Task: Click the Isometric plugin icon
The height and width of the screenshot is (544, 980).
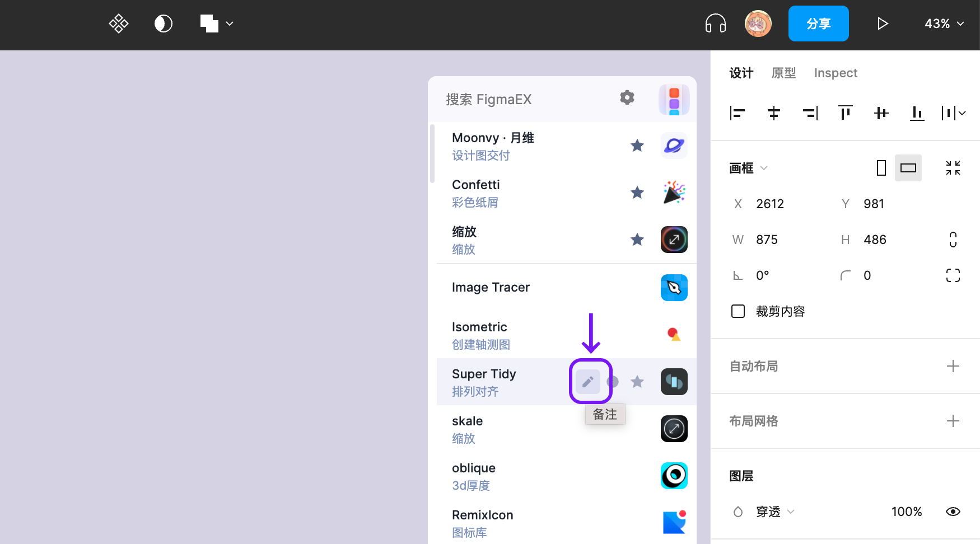Action: 674,335
